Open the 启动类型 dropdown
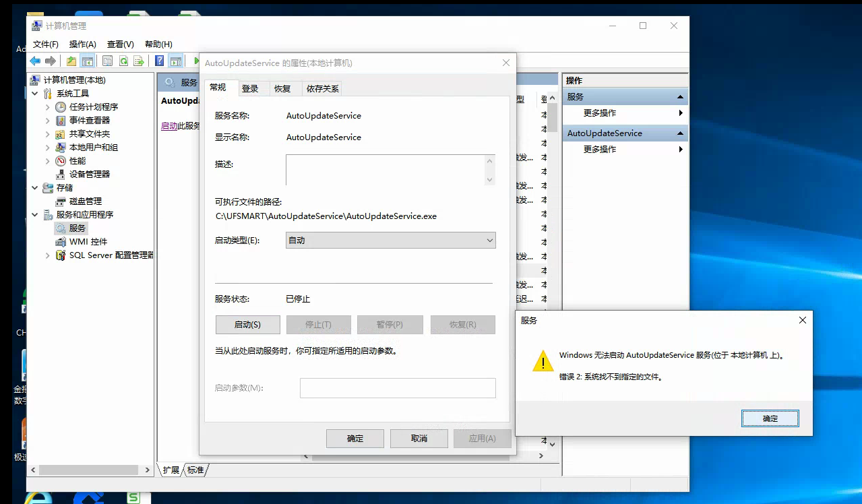 click(391, 240)
